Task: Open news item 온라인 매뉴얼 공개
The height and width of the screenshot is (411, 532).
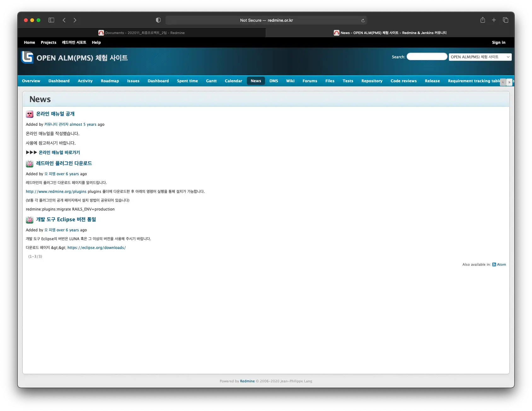Action: coord(55,114)
